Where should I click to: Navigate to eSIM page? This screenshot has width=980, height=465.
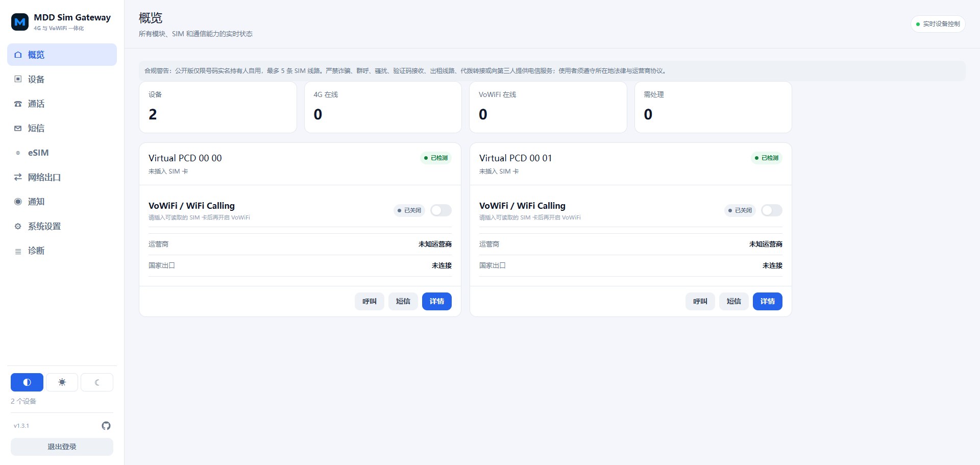point(62,153)
